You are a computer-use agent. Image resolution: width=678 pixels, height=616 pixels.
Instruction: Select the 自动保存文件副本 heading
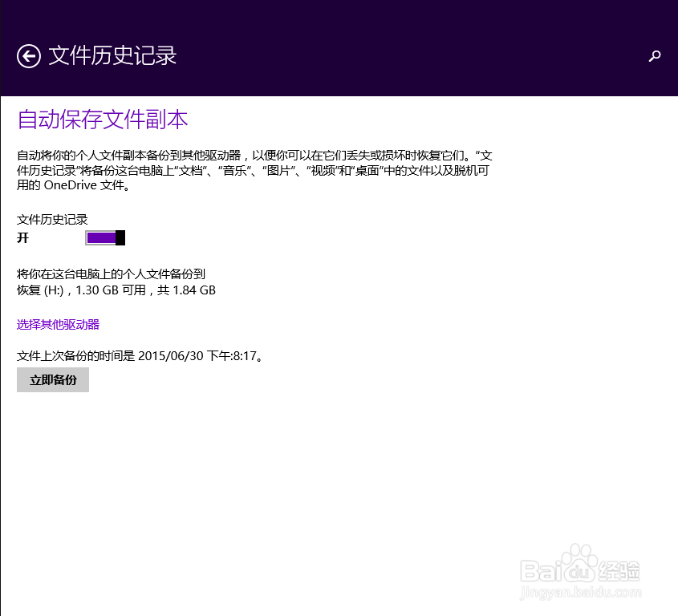[x=103, y=120]
